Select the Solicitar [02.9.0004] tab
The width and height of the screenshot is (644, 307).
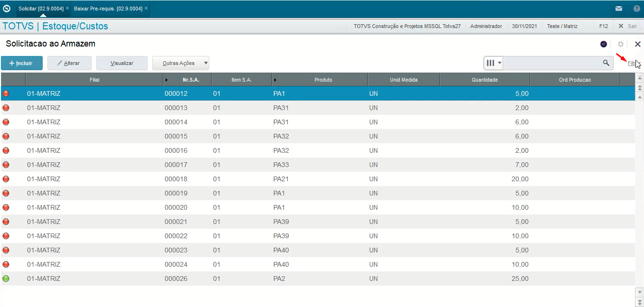point(40,9)
